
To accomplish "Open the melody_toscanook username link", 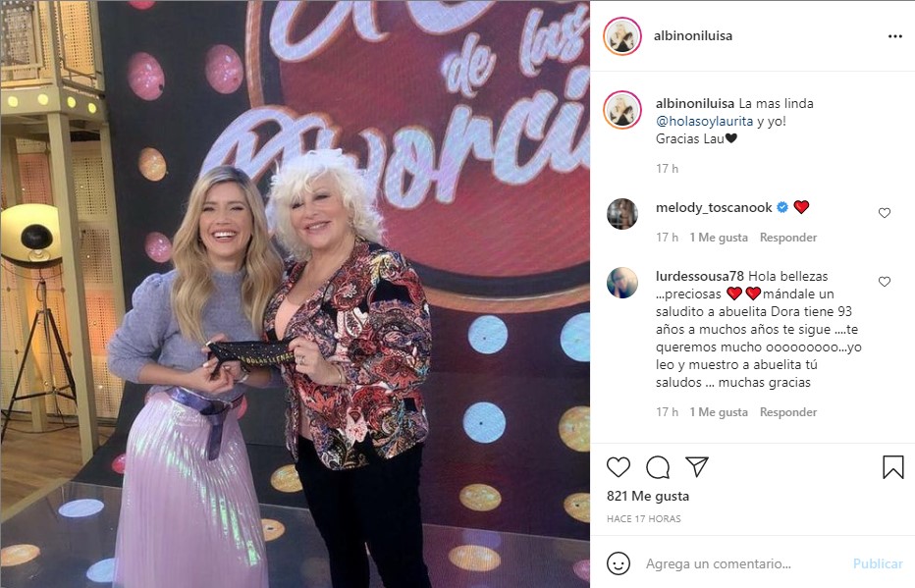I will (x=714, y=208).
